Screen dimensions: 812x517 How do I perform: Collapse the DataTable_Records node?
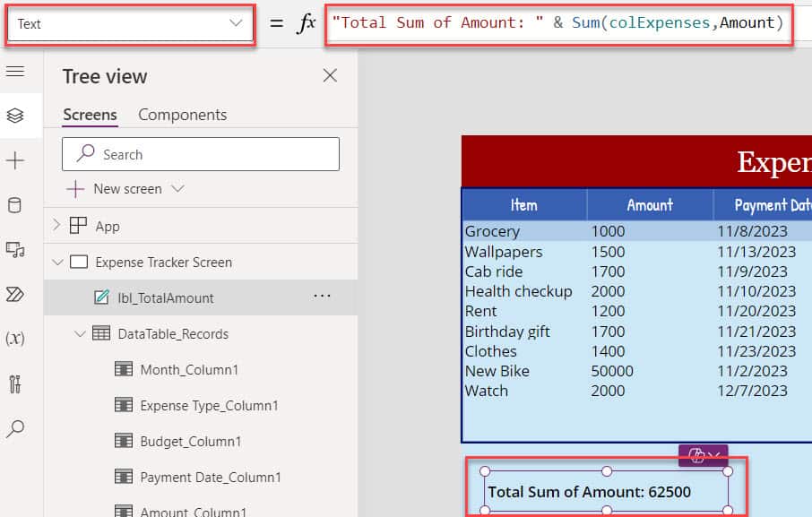click(x=80, y=334)
